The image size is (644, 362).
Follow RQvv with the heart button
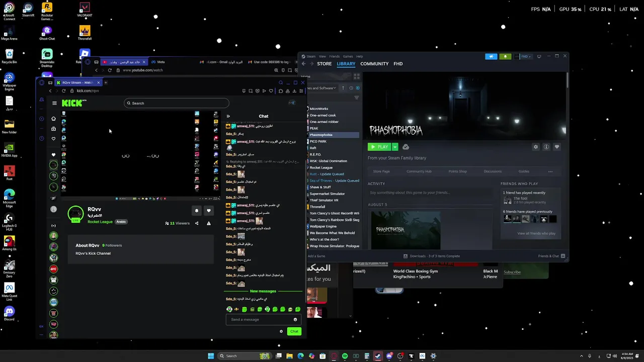point(209,211)
